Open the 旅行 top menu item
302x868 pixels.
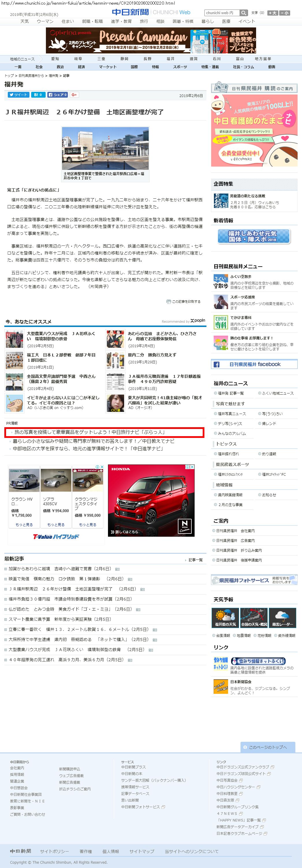point(144,21)
